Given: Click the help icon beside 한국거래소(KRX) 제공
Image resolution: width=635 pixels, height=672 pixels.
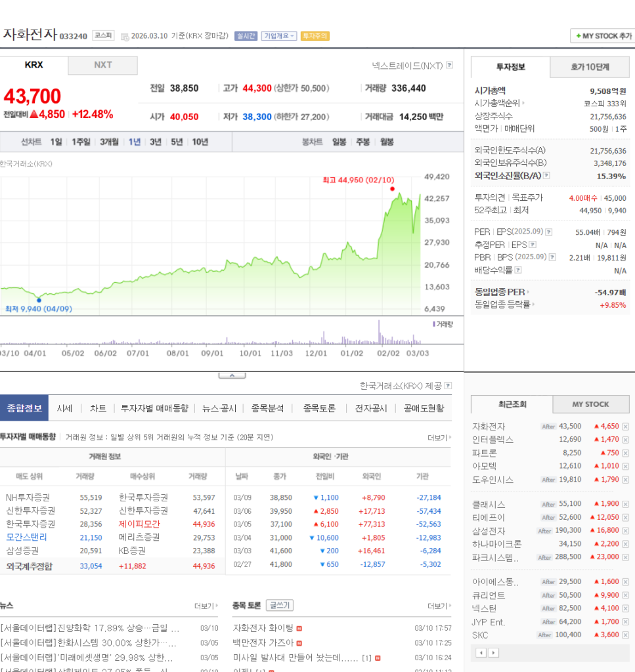Looking at the screenshot, I should (448, 386).
